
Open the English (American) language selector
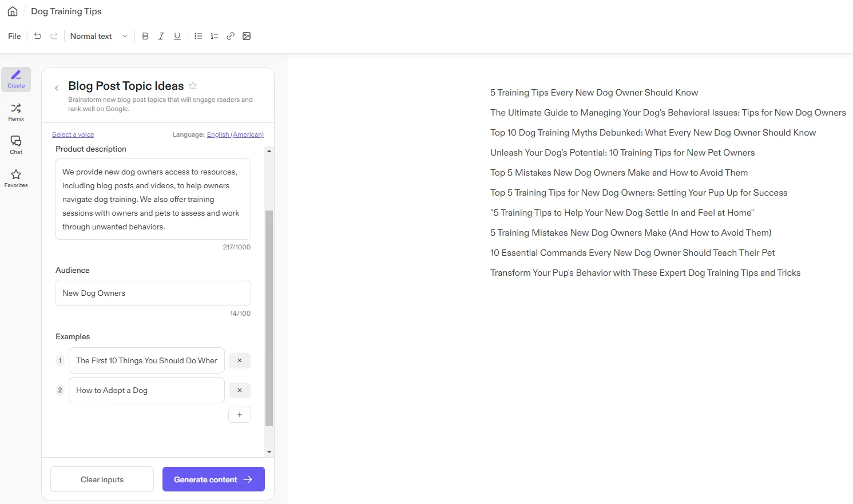click(x=235, y=134)
